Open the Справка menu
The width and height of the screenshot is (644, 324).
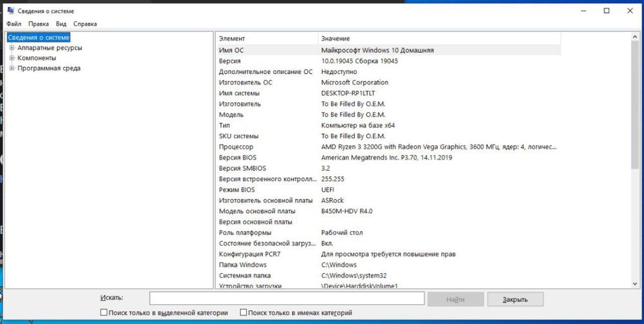coord(85,24)
